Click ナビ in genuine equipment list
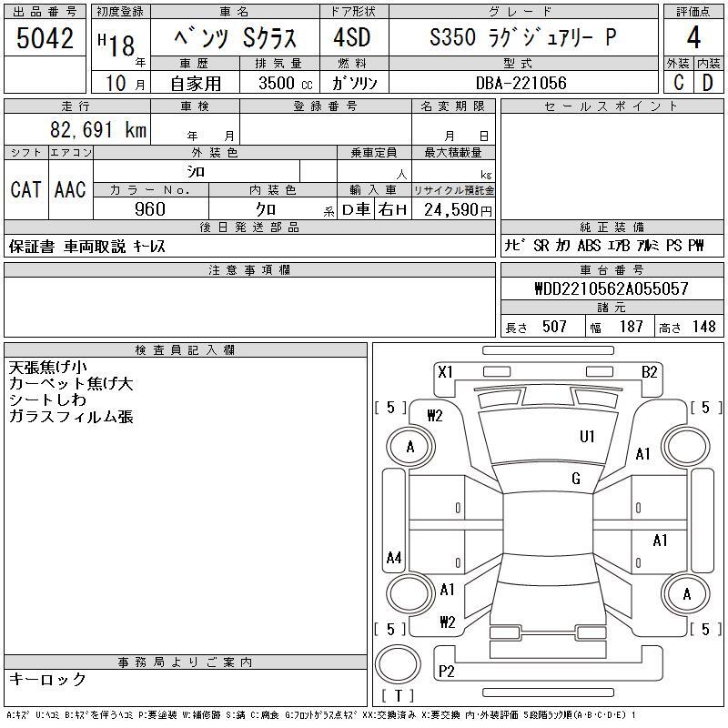This screenshot has width=728, height=728. [515, 245]
